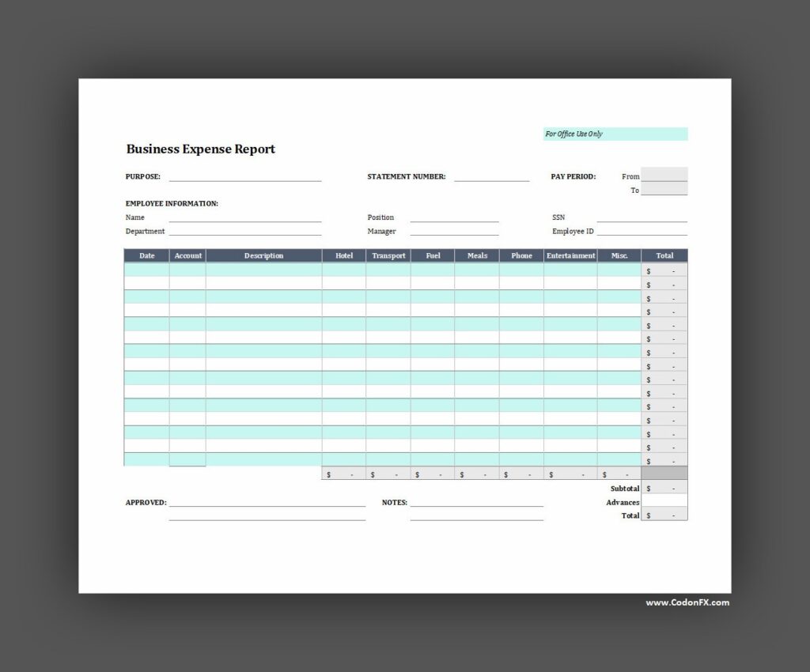This screenshot has height=672, width=810.
Task: Click the Date column header
Action: point(147,255)
